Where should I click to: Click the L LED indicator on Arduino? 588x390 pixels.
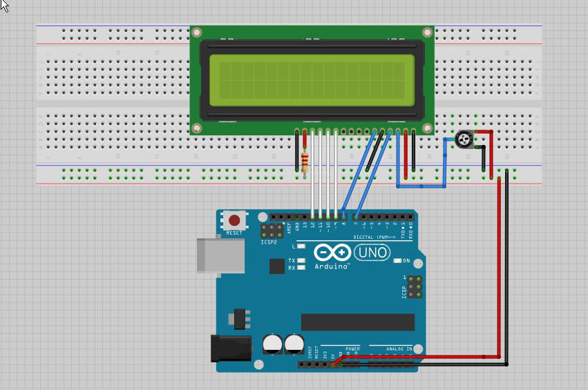pos(301,246)
